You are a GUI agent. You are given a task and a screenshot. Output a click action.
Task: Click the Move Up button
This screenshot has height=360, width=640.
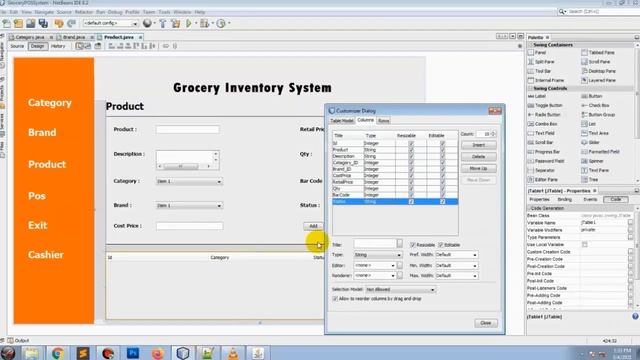(x=479, y=169)
